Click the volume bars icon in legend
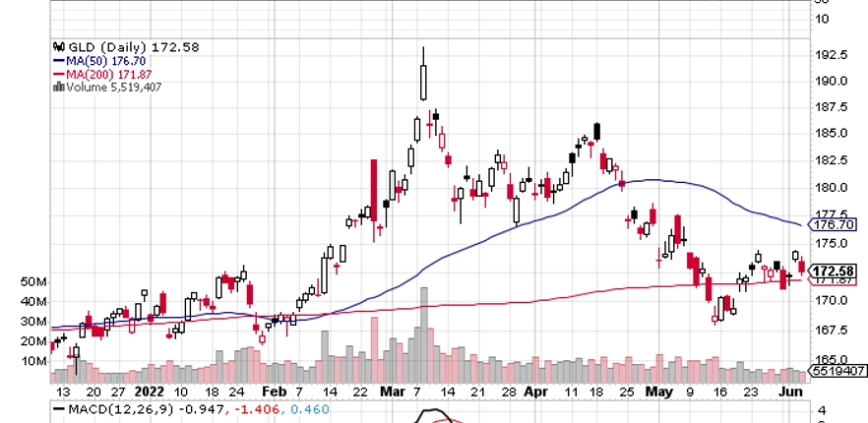Screen dimensions: 868x423 click(x=59, y=87)
